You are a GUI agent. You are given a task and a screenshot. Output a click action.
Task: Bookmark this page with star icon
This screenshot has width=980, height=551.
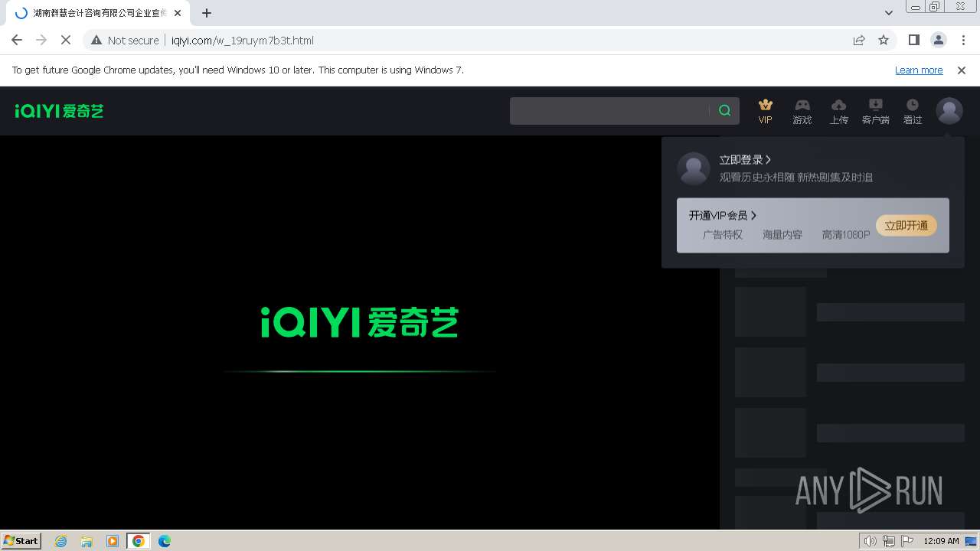coord(884,41)
